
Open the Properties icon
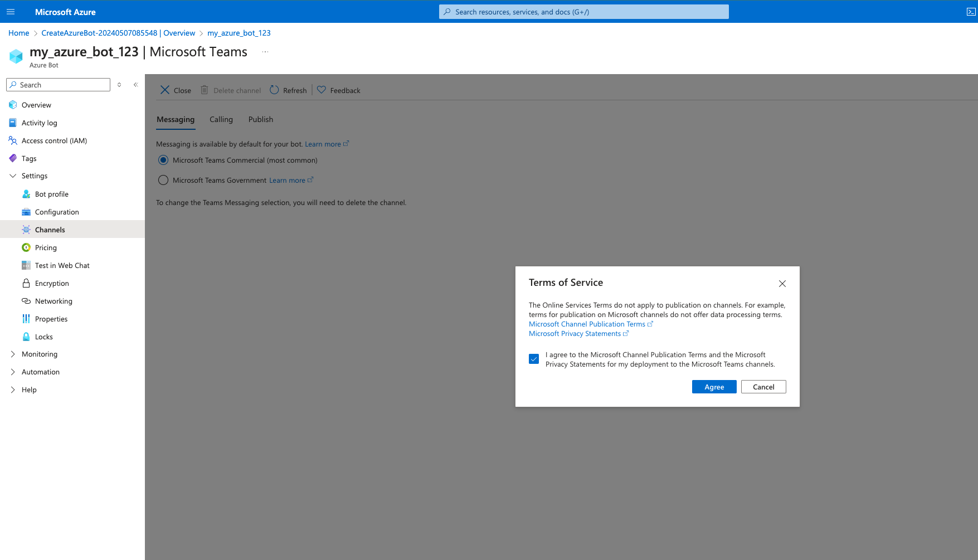point(26,319)
